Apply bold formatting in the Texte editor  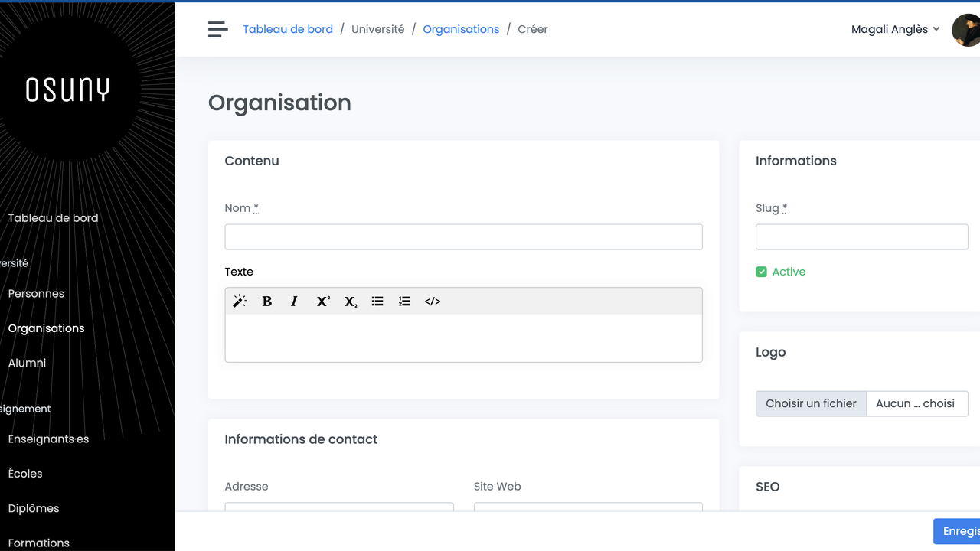[x=266, y=301]
